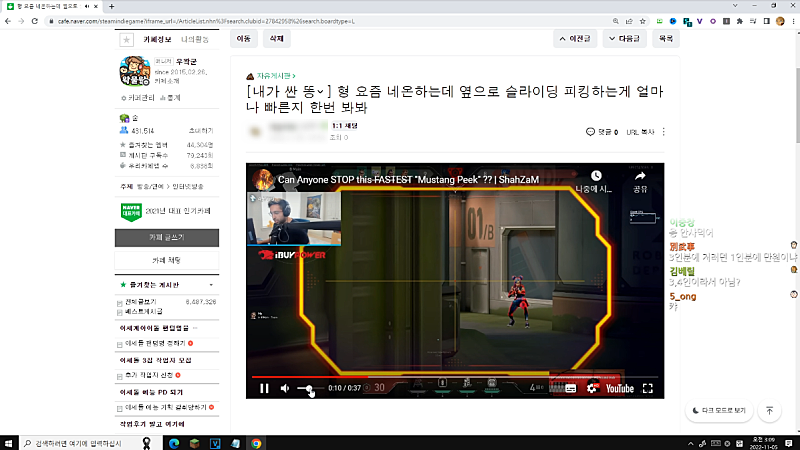Image resolution: width=800 pixels, height=450 pixels.
Task: Open the Chrome profile avatar
Action: tap(780, 21)
